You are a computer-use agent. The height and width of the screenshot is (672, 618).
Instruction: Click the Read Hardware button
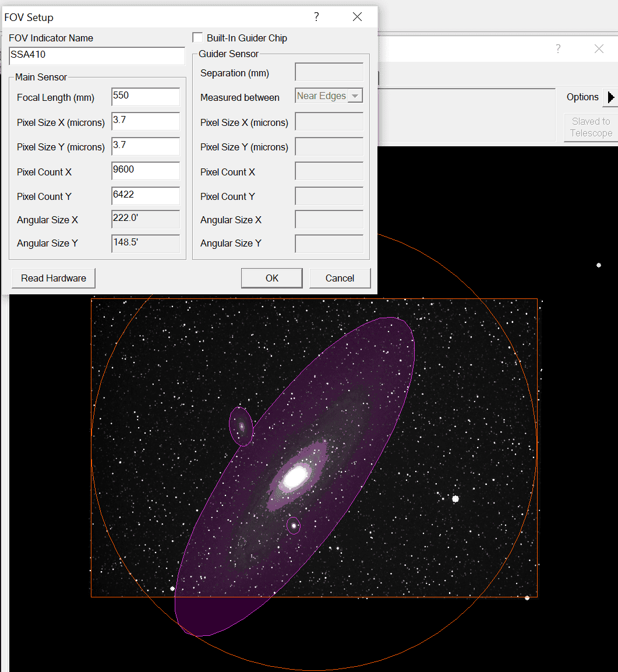pos(54,278)
